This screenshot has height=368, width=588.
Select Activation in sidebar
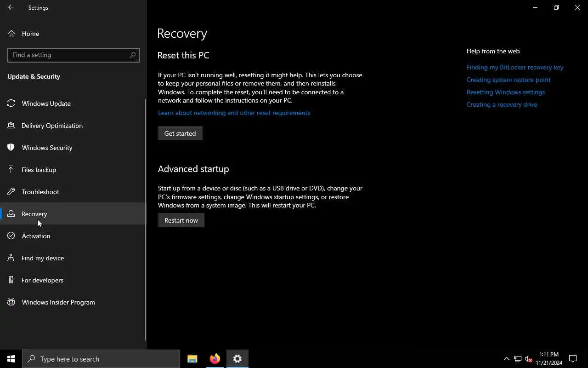pos(73,236)
